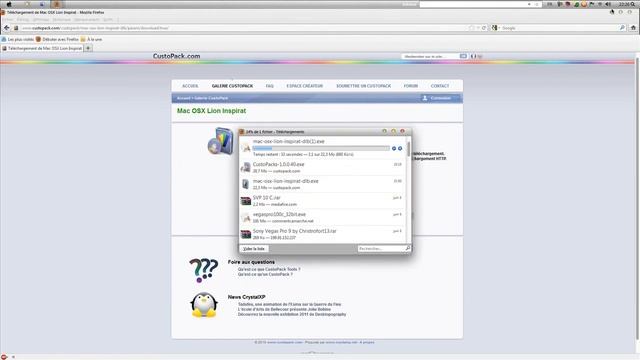Click the magnifier in the Google search box
The height and width of the screenshot is (360, 640).
click(x=622, y=28)
